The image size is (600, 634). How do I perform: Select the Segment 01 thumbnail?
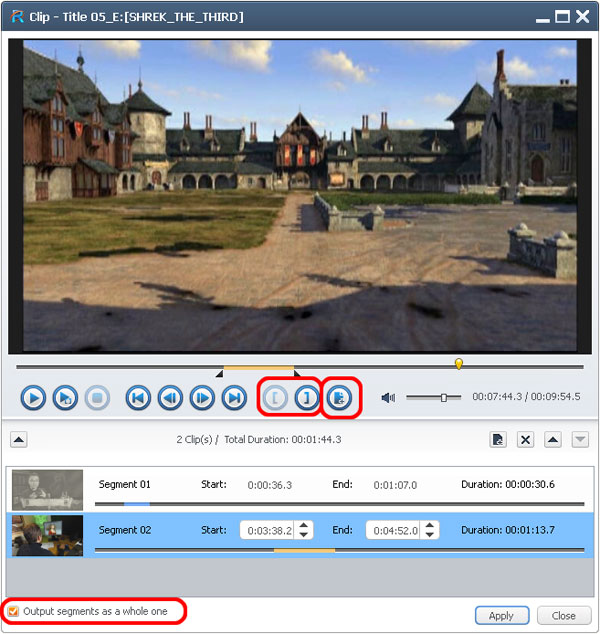coord(47,490)
